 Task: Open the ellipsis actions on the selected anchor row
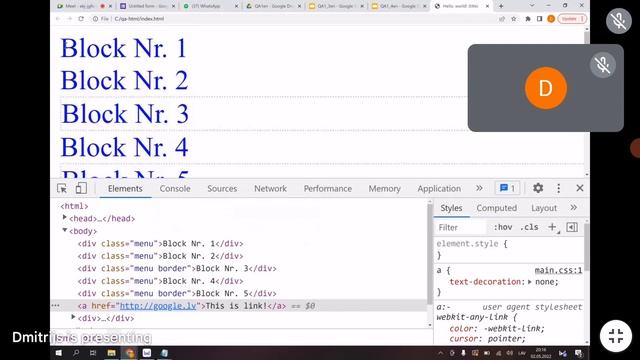[x=56, y=306]
